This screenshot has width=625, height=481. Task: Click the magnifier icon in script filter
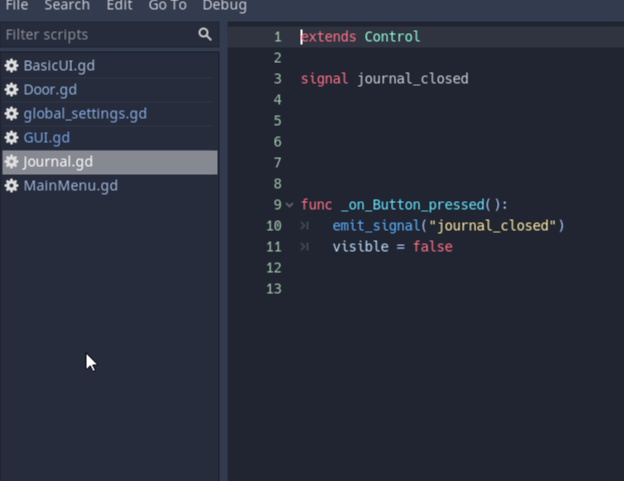205,35
